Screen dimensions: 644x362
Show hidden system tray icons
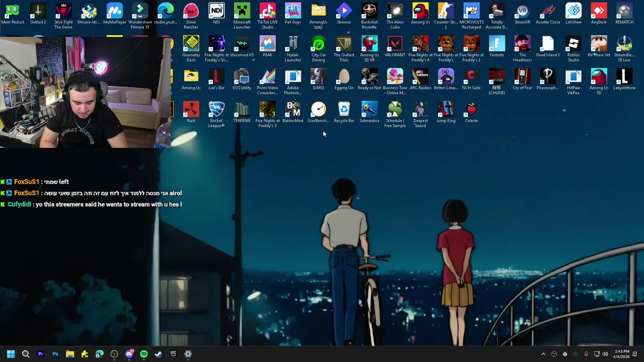(543, 354)
